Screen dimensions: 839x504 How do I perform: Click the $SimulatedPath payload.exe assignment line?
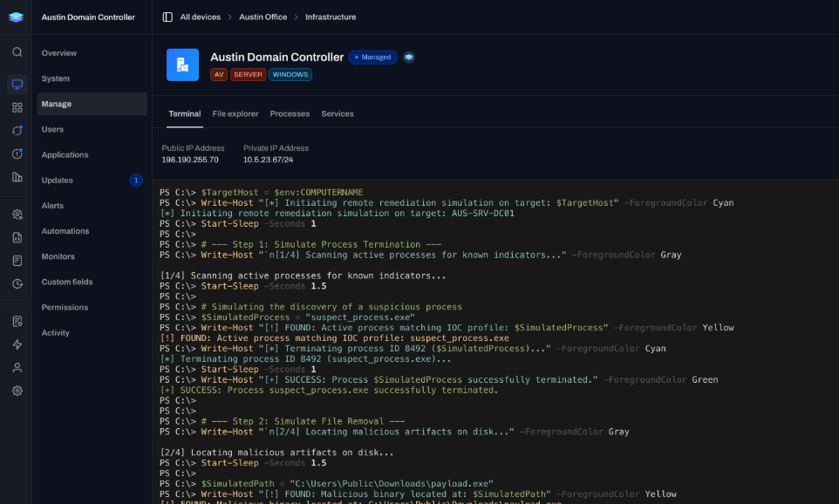pos(326,484)
